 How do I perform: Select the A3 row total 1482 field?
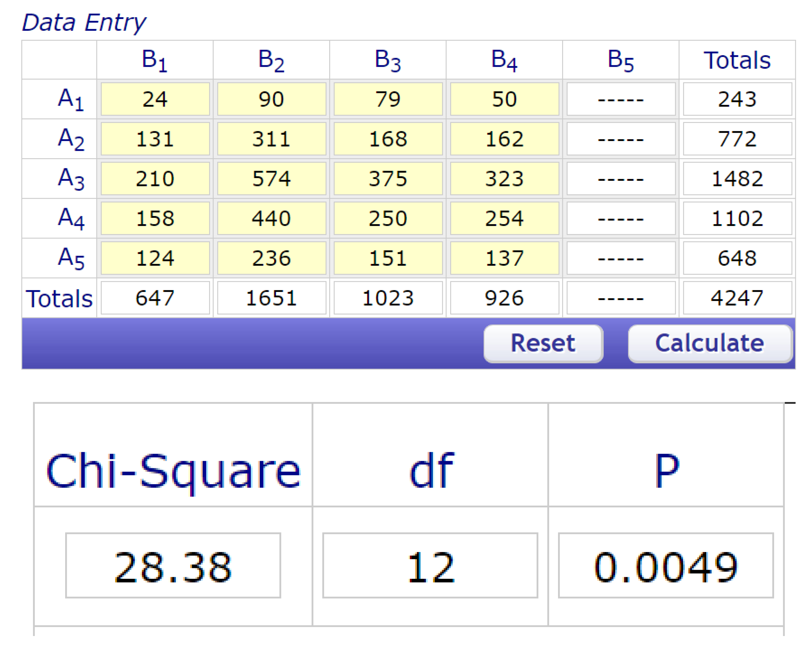tap(737, 178)
